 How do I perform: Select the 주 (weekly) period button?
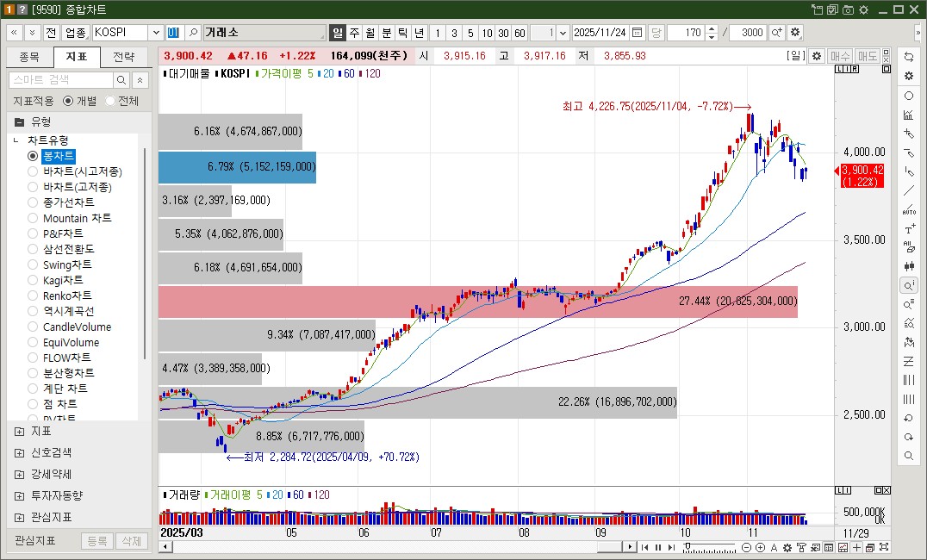tap(354, 33)
